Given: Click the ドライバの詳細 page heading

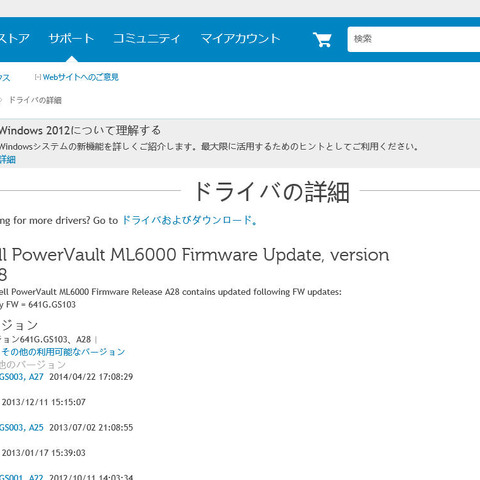Looking at the screenshot, I should click(272, 192).
